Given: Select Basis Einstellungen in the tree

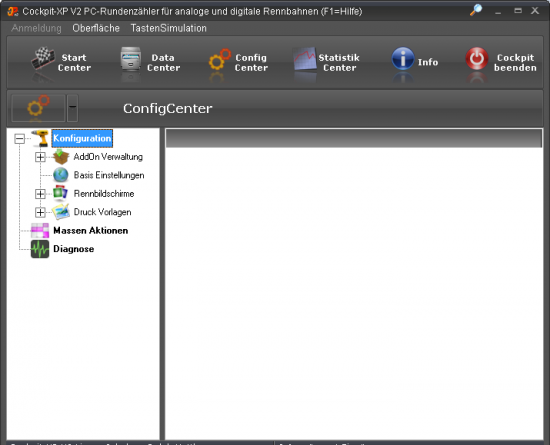Looking at the screenshot, I should click(109, 175).
